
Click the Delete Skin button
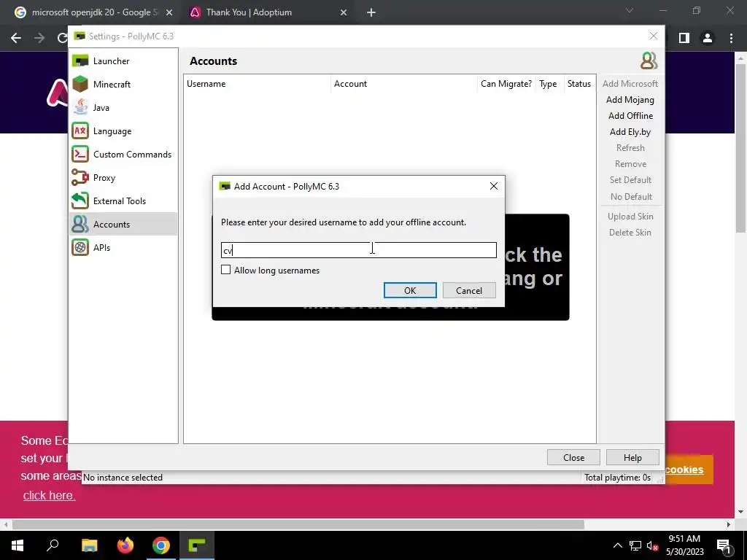630,233
